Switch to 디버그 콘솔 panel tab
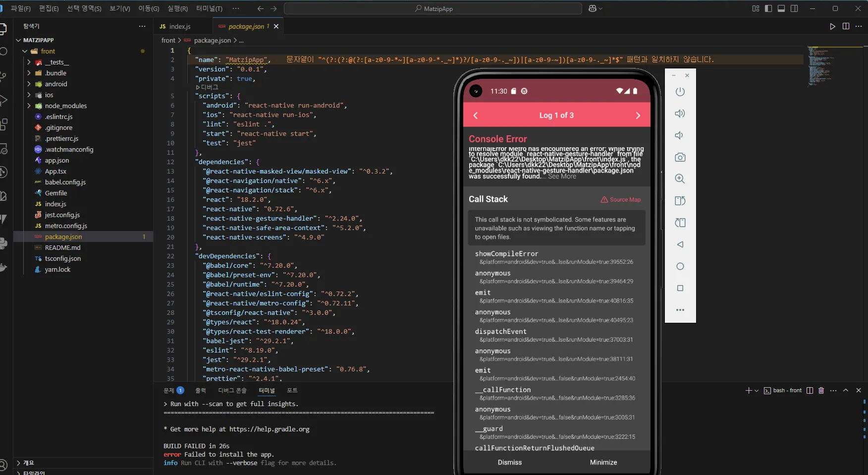868x475 pixels. (232, 390)
